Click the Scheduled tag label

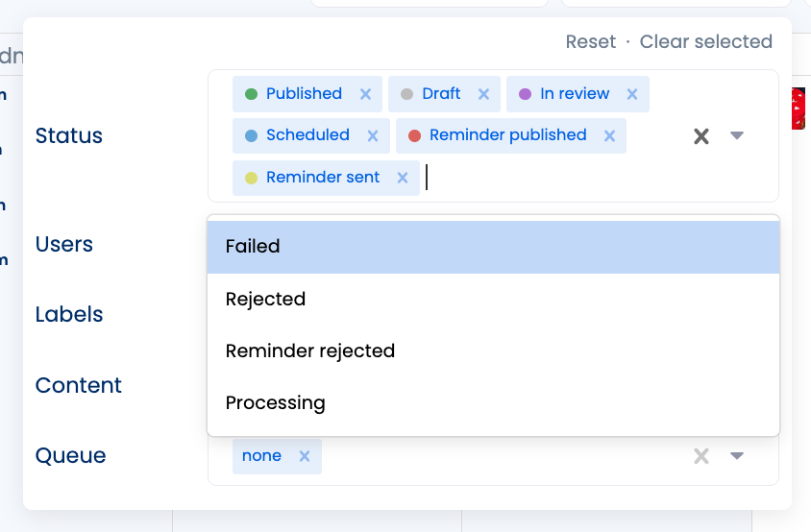pos(307,135)
